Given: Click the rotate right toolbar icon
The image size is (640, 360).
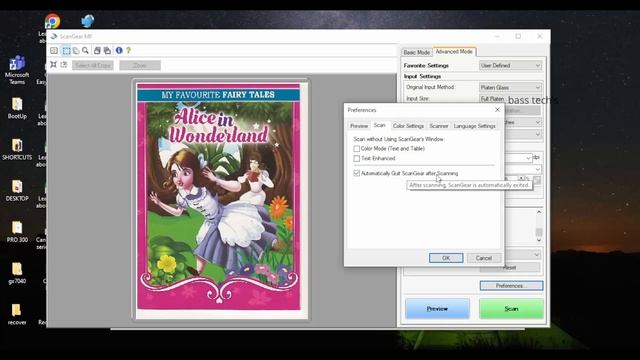Looking at the screenshot, I should [x=107, y=51].
